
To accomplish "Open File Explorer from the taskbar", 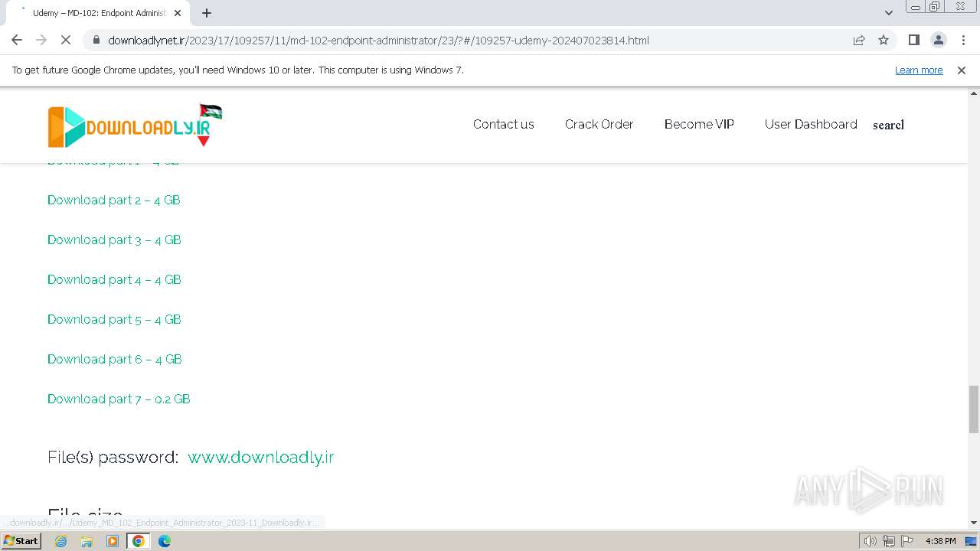I will pos(87,541).
